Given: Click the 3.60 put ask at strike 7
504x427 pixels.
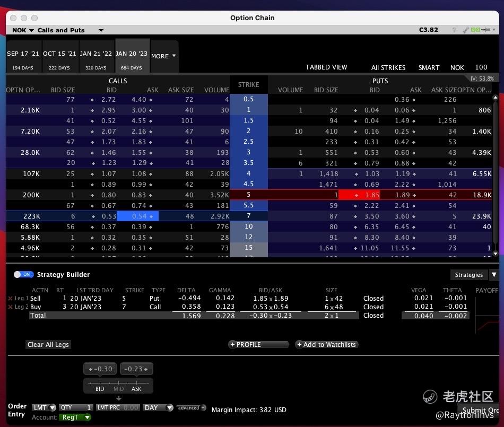Looking at the screenshot, I should (x=402, y=216).
